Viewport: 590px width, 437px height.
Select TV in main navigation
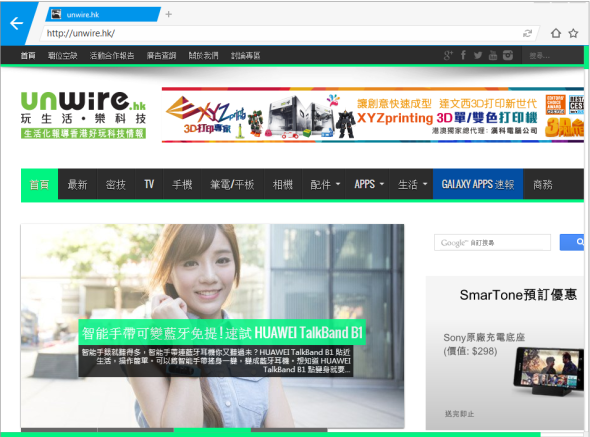click(149, 184)
